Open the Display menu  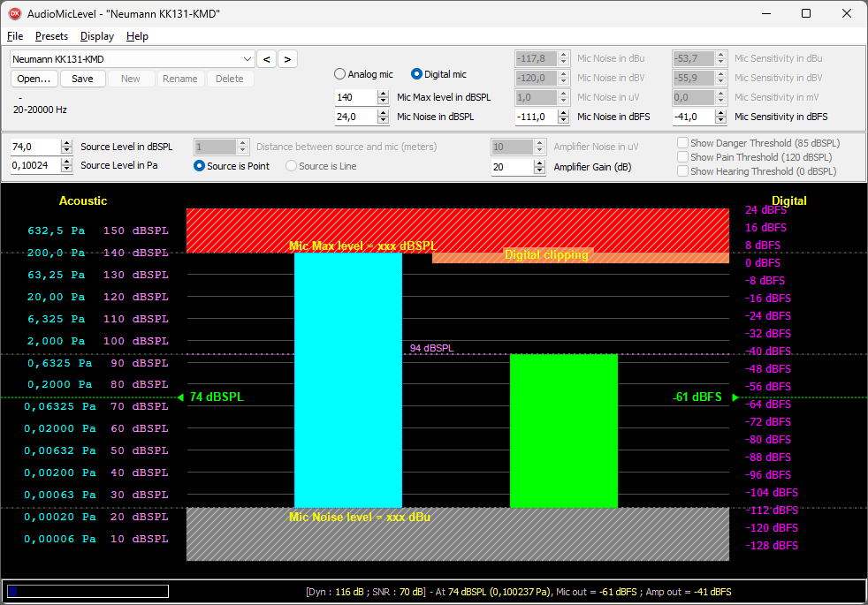96,36
